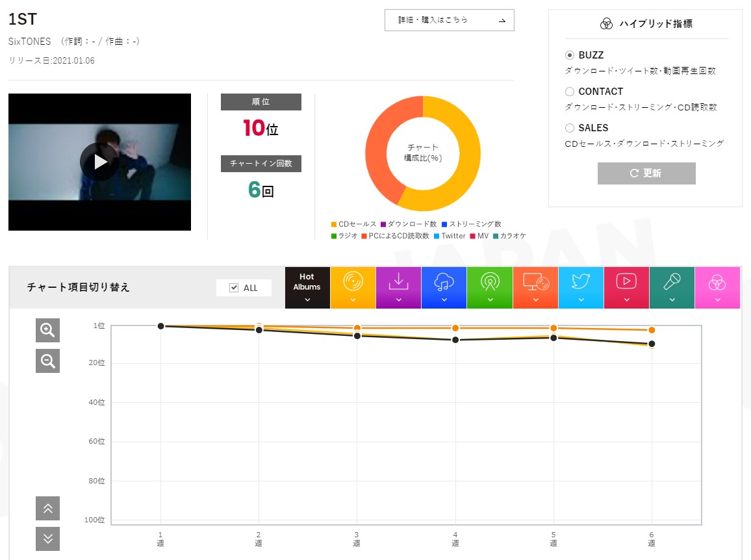Viewport: 751px width, 560px height.
Task: Click the SixTONES artist name
Action: click(29, 42)
